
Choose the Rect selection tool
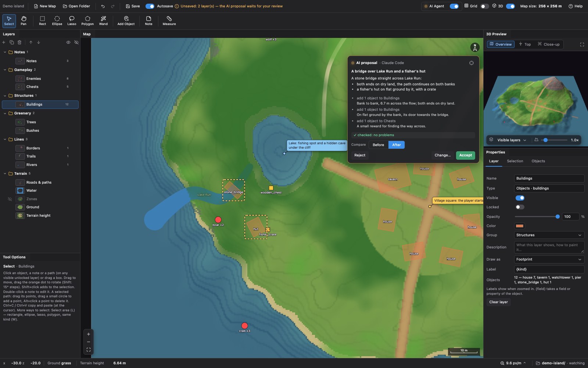pos(43,21)
